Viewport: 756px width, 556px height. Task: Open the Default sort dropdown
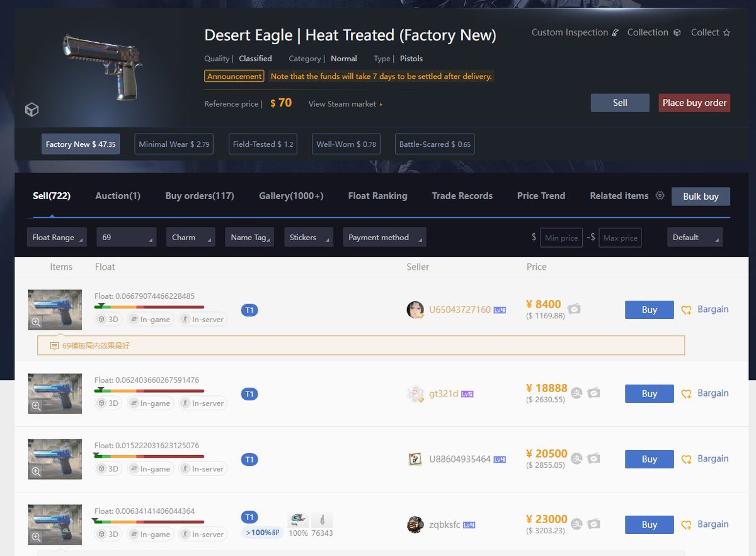tap(695, 237)
